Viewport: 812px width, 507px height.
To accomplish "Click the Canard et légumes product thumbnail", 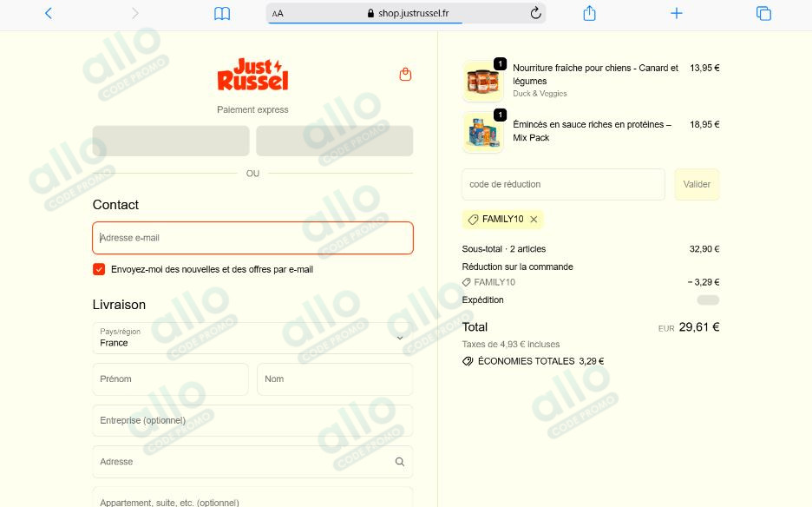I will tap(482, 80).
